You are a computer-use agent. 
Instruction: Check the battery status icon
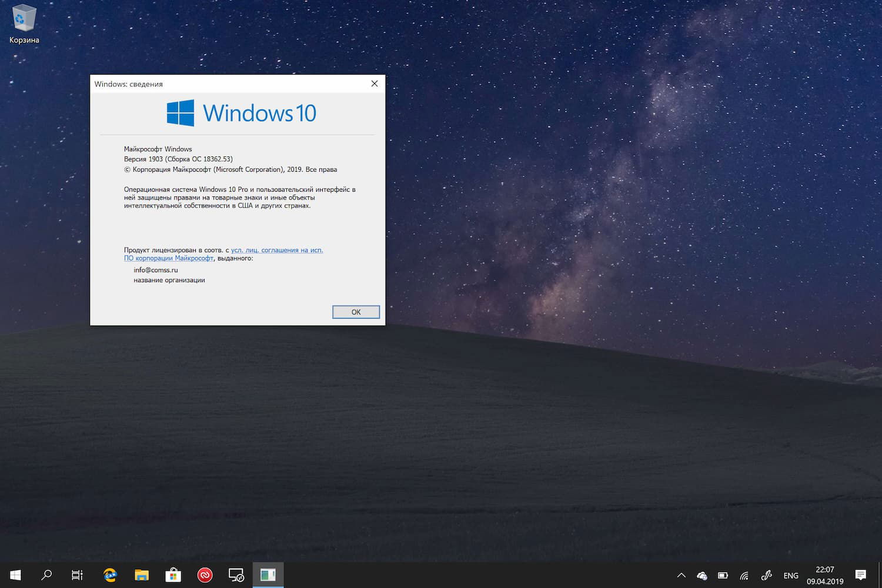tap(723, 575)
